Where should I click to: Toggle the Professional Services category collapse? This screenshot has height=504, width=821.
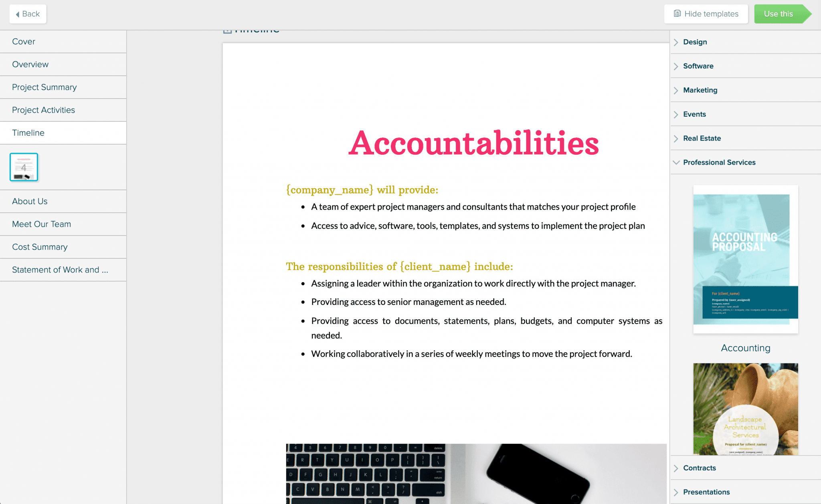677,162
